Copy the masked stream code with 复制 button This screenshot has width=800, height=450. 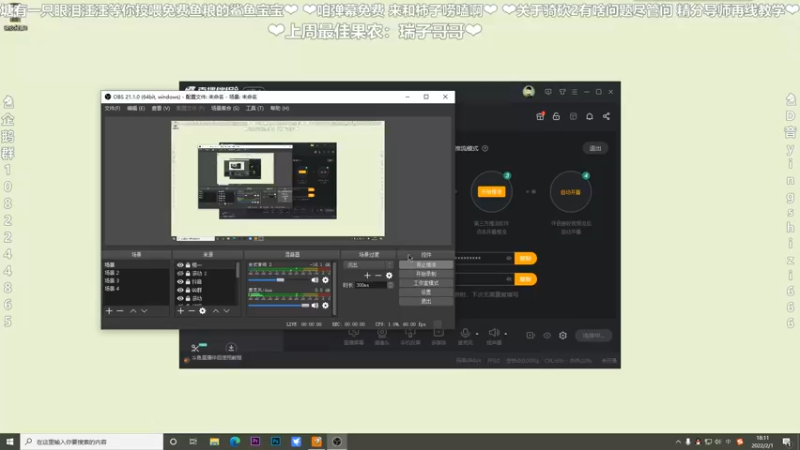526,258
